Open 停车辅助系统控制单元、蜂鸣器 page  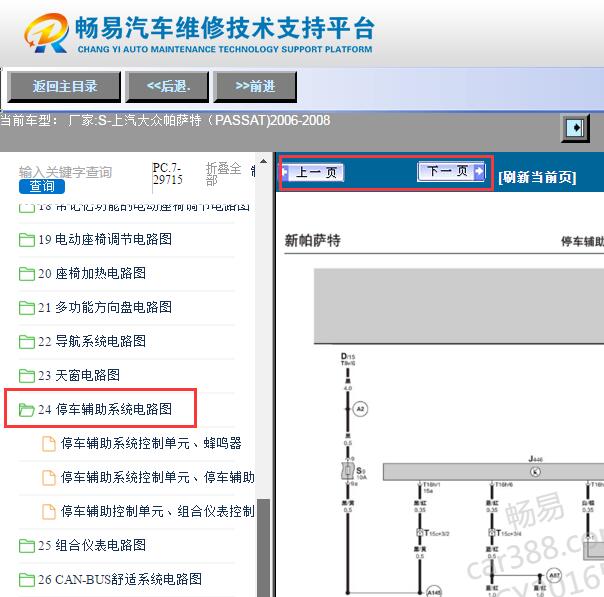(151, 443)
